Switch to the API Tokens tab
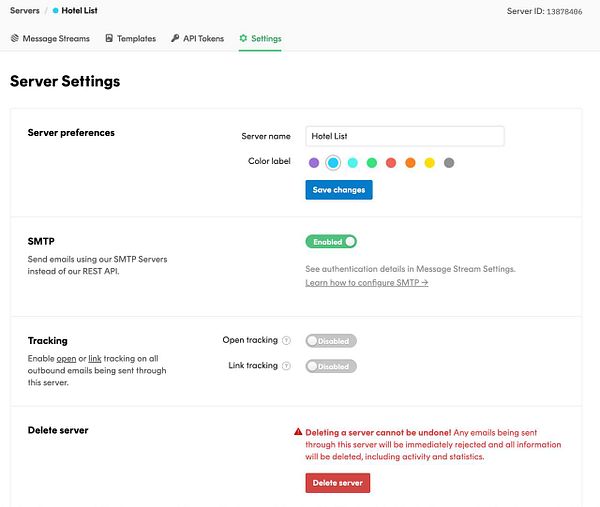 click(x=203, y=39)
